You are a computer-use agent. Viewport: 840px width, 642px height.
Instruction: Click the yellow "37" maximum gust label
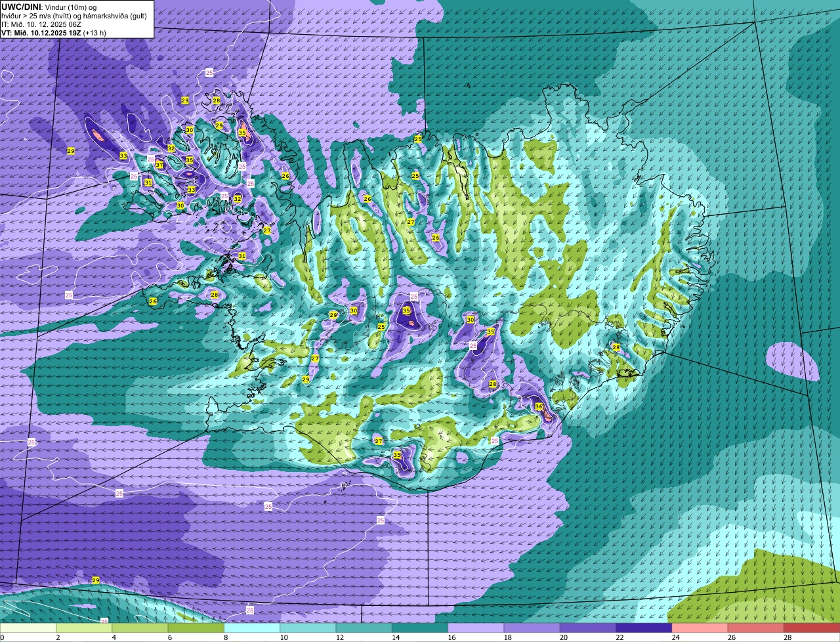pyautogui.click(x=159, y=165)
